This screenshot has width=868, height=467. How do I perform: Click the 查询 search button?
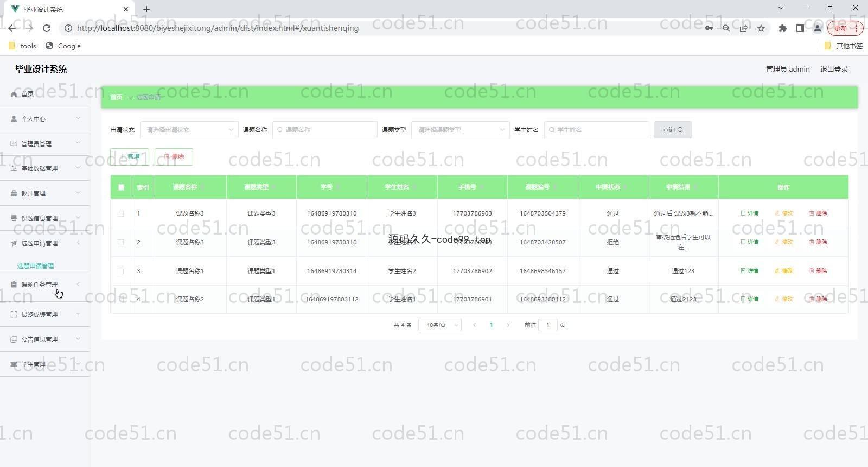[x=673, y=130]
